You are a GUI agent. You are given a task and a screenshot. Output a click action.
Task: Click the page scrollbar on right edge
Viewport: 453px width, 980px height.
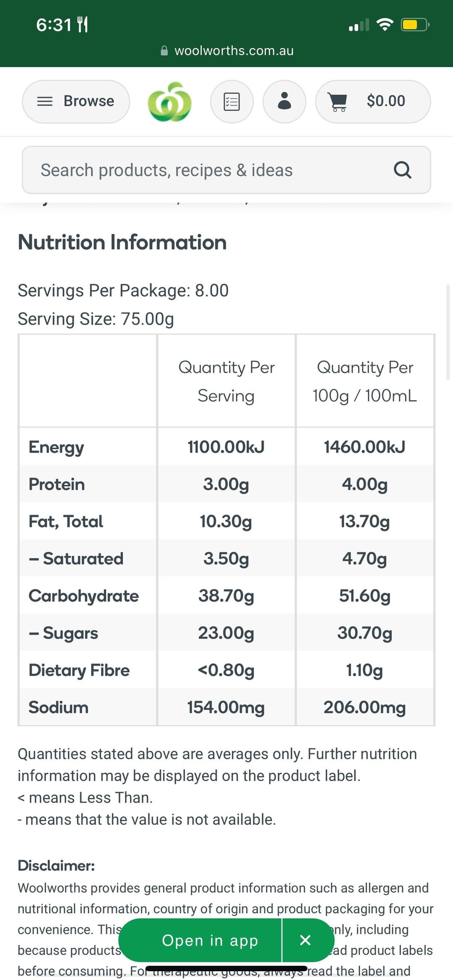tap(448, 331)
